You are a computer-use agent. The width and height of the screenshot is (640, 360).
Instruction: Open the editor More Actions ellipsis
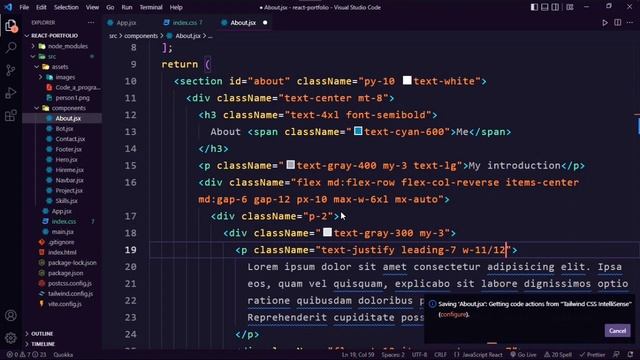[630, 22]
